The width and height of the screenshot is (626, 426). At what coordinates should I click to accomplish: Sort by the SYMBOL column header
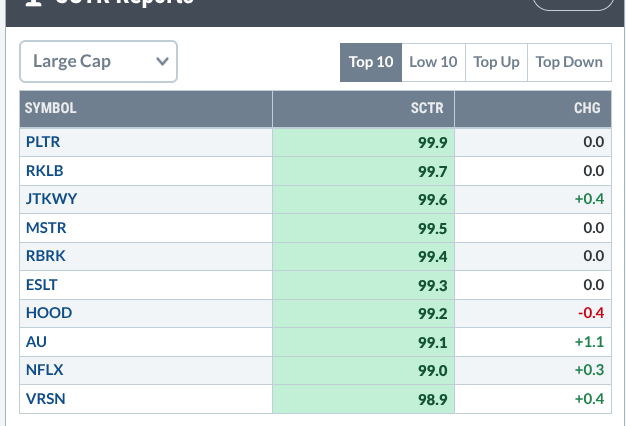click(x=50, y=108)
